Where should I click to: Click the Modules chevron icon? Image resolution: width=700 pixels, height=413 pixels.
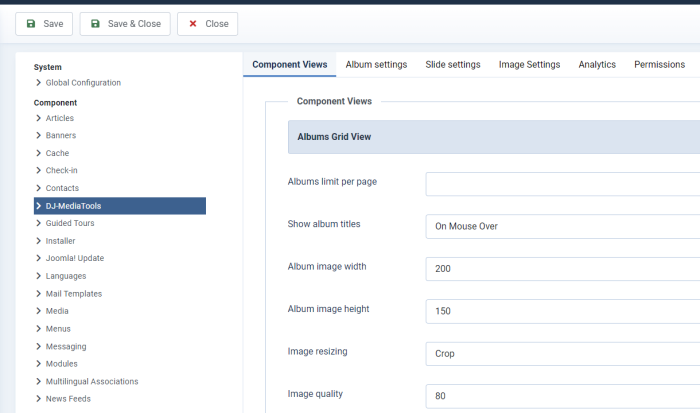click(x=38, y=363)
